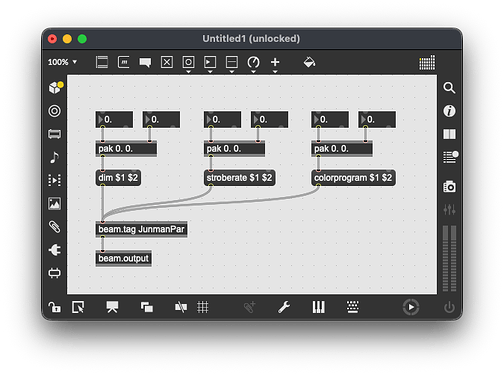Add a message box from toolbar
Viewport: 504px width, 375px height.
124,62
